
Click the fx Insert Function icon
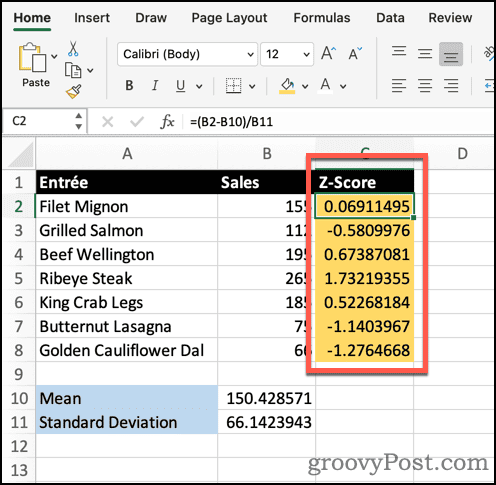pyautogui.click(x=167, y=122)
